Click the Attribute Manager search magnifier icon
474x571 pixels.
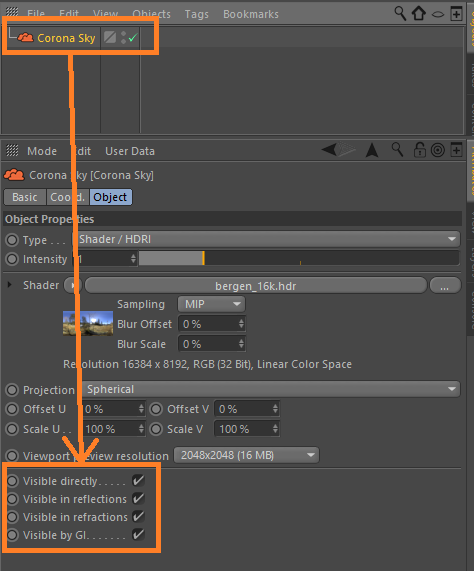(x=397, y=149)
